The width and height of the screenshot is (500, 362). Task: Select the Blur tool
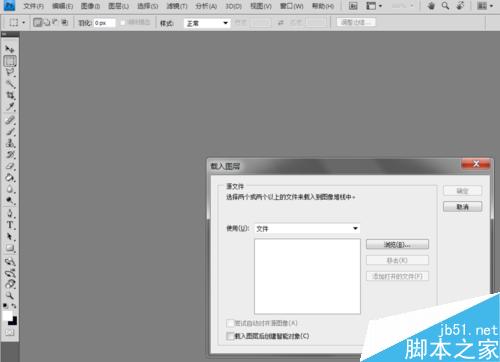coord(10,189)
